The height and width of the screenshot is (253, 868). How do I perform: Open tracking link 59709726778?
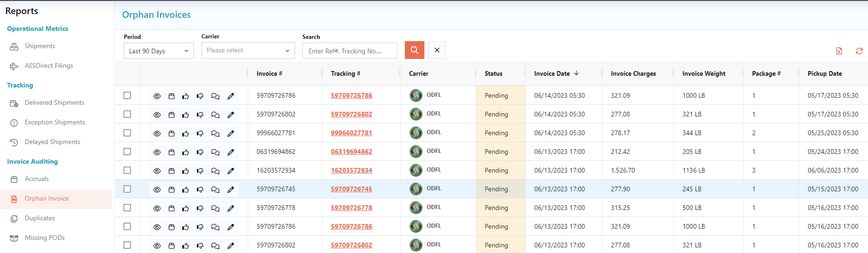tap(352, 208)
